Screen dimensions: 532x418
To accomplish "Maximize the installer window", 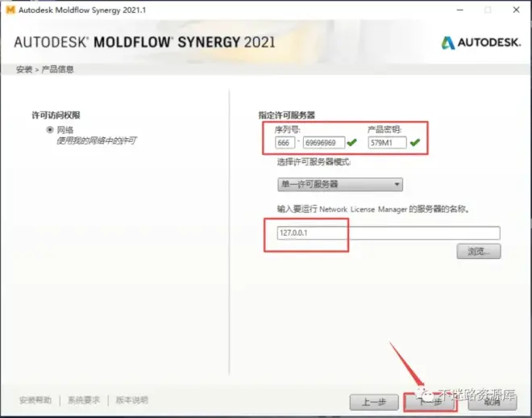I will coord(487,10).
